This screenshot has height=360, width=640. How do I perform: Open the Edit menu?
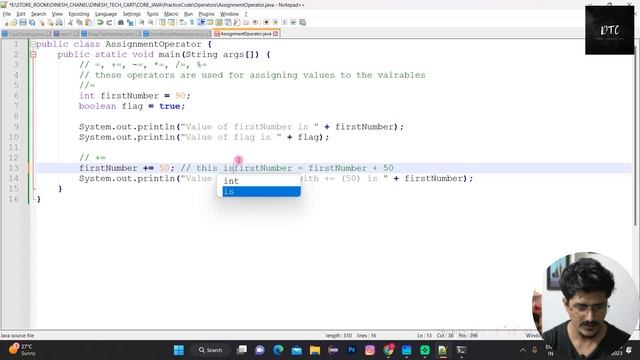pyautogui.click(x=21, y=14)
